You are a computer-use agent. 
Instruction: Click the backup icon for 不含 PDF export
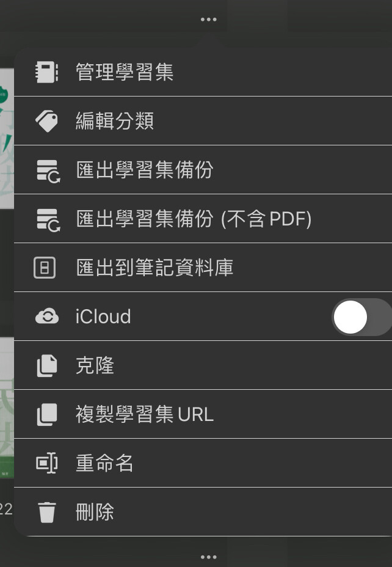coord(46,219)
